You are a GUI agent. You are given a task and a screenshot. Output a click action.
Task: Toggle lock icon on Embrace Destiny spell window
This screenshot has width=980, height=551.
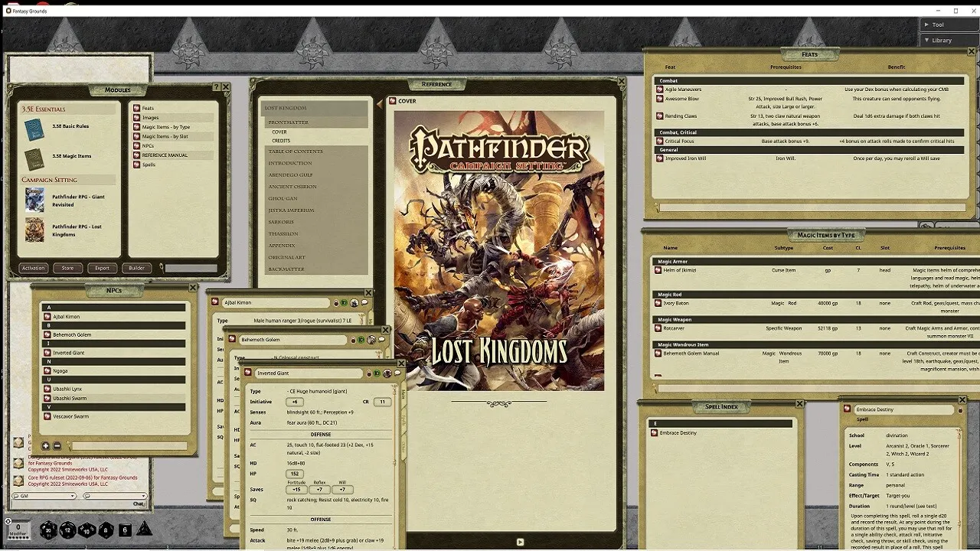[961, 410]
